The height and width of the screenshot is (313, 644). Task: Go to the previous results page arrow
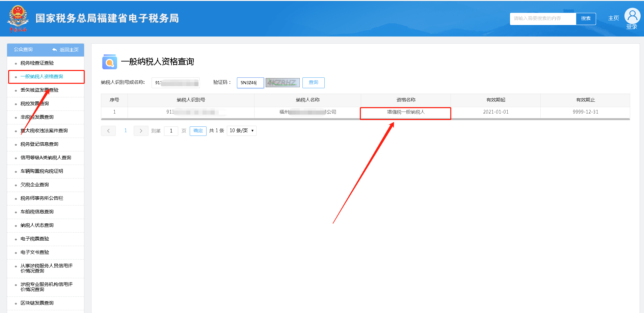[x=108, y=131]
